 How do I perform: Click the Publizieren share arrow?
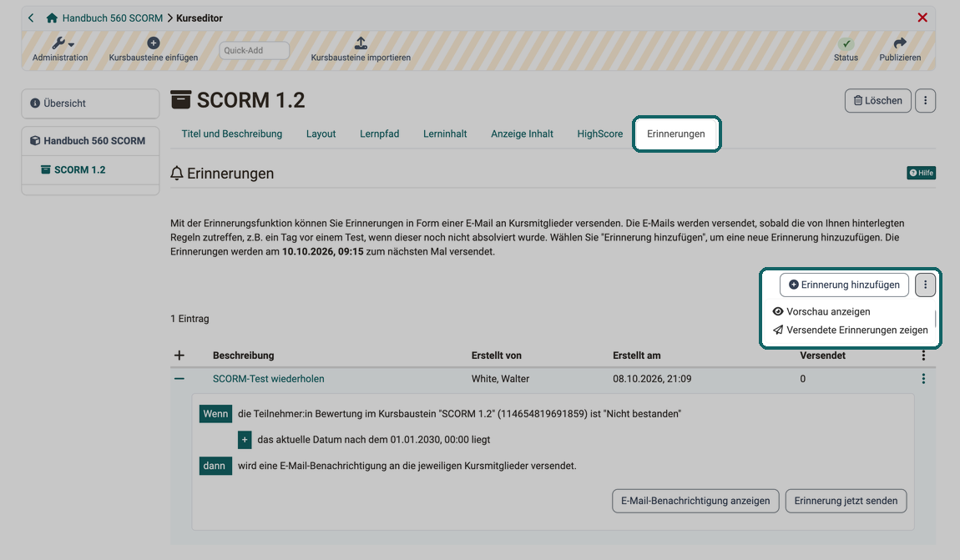click(899, 43)
